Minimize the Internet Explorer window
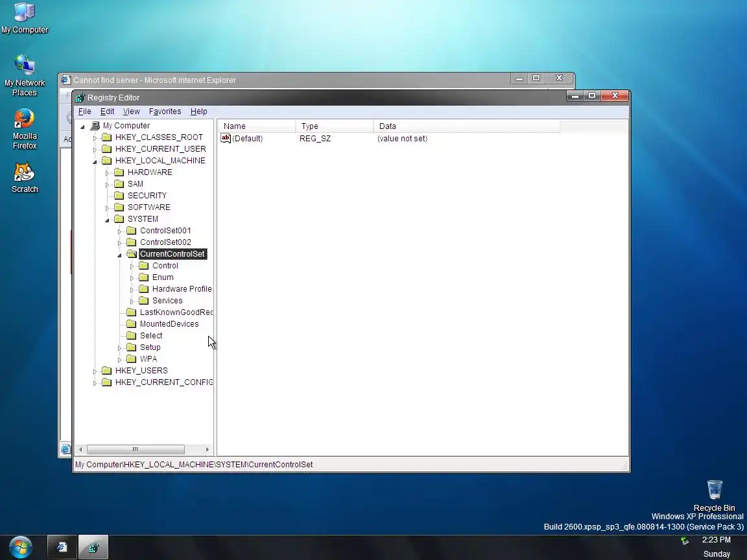The height and width of the screenshot is (560, 747). coord(519,78)
